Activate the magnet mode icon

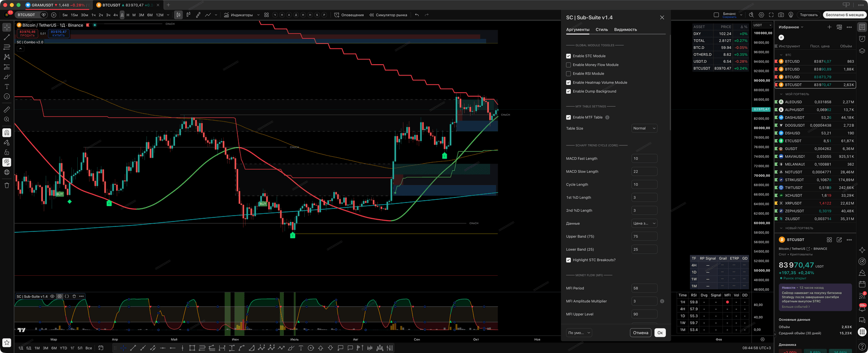point(7,132)
